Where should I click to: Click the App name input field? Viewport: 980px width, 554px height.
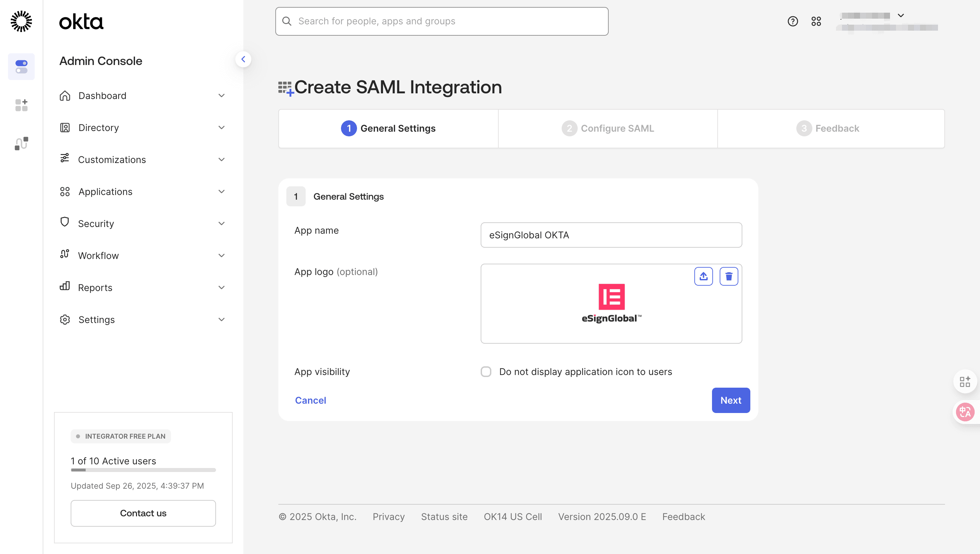611,235
